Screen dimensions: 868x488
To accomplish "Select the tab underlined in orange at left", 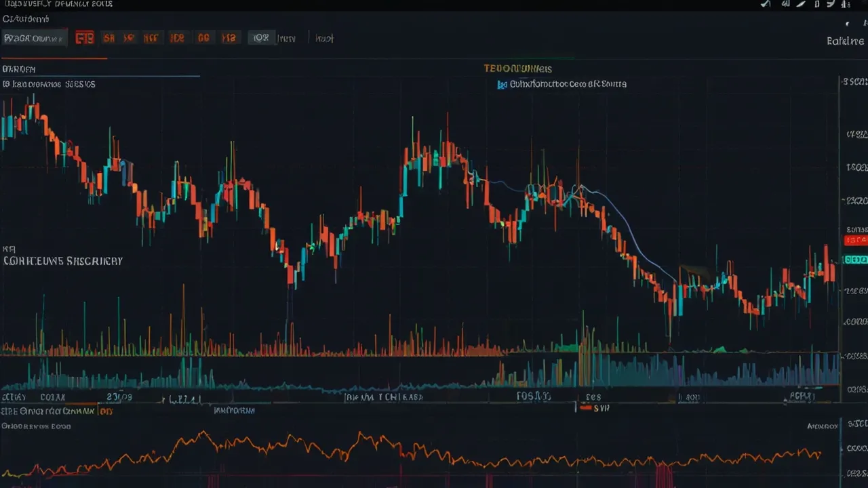I will pos(19,68).
